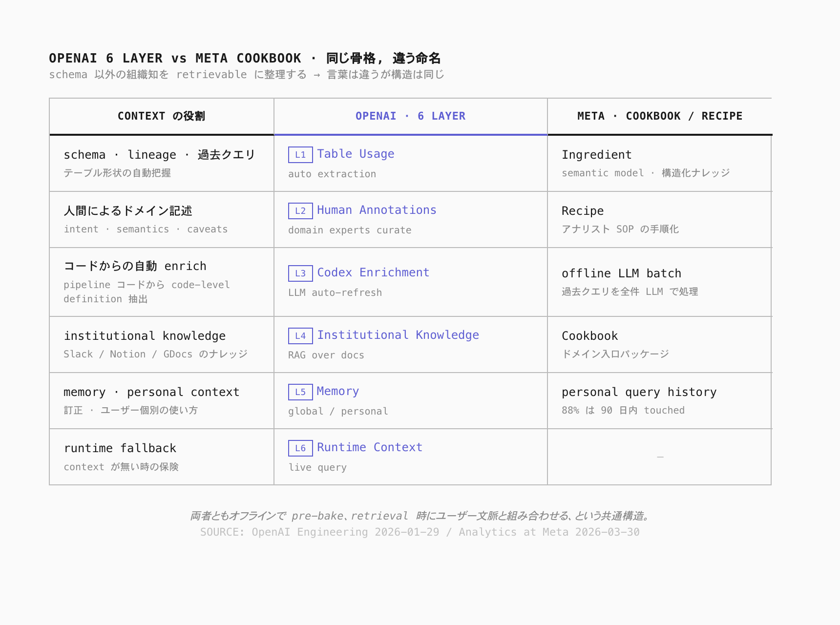Viewport: 840px width, 625px height.
Task: Click the 'Runtime Context' layer title
Action: 370,447
